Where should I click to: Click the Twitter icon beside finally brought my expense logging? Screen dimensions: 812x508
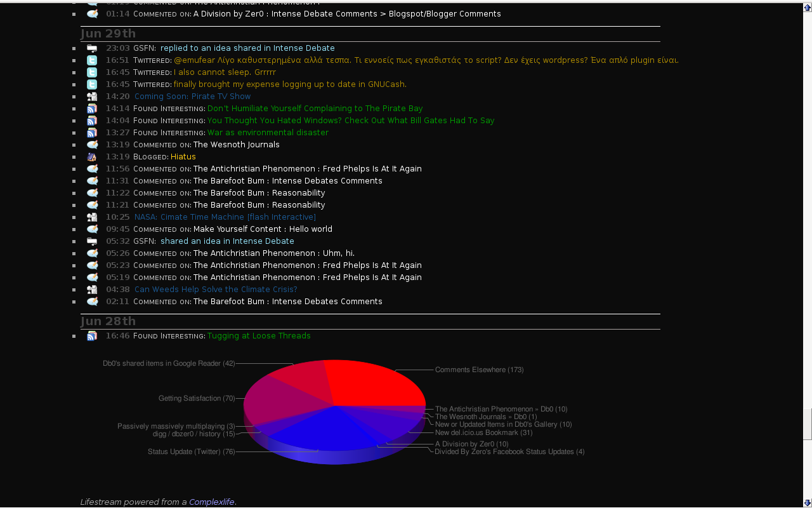tap(92, 84)
